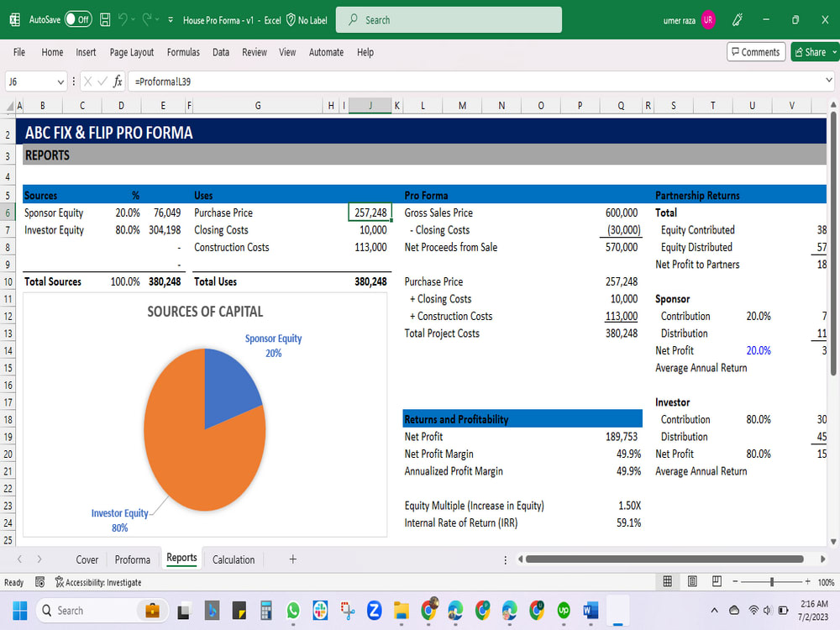Switch to the Cover sheet tab
840x630 pixels.
[x=87, y=559]
